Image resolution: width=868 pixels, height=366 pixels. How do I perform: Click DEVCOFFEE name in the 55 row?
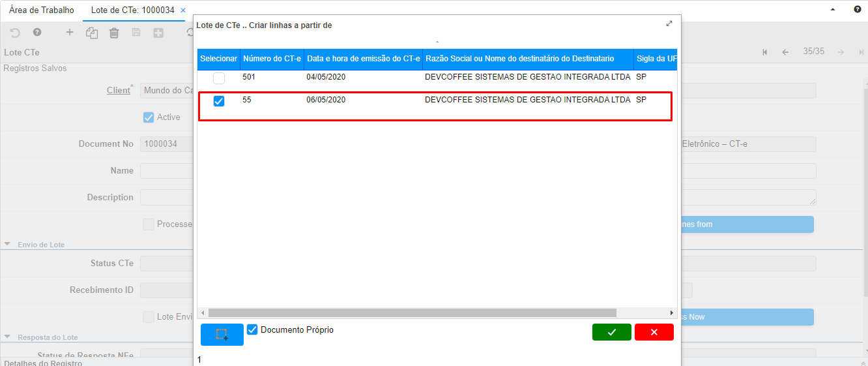tap(528, 100)
